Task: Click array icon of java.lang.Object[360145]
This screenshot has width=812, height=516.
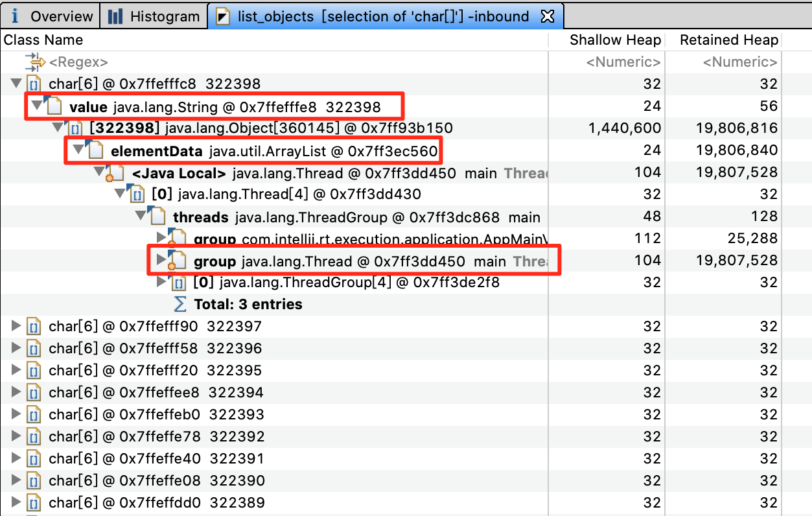Action: point(75,128)
